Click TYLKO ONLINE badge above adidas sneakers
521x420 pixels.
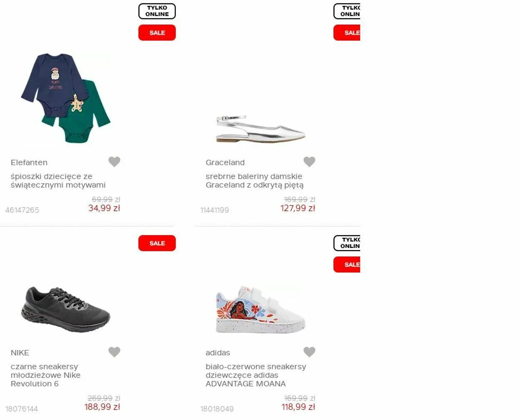tap(347, 243)
